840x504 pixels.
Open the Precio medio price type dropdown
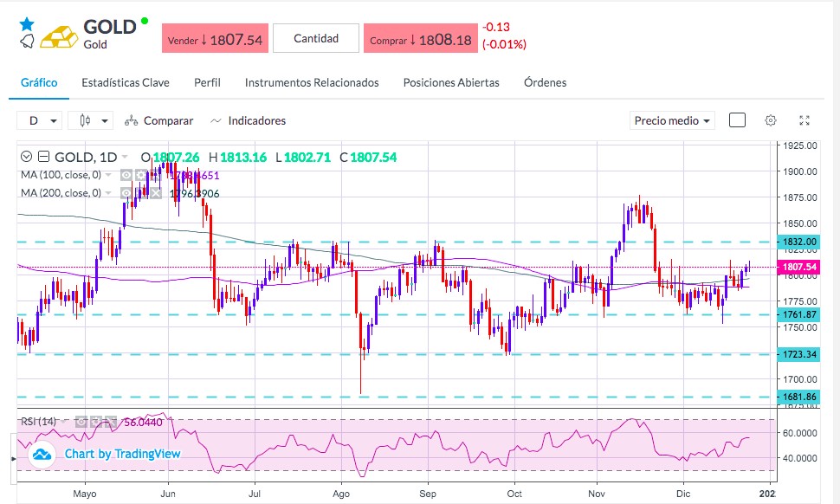[x=672, y=120]
